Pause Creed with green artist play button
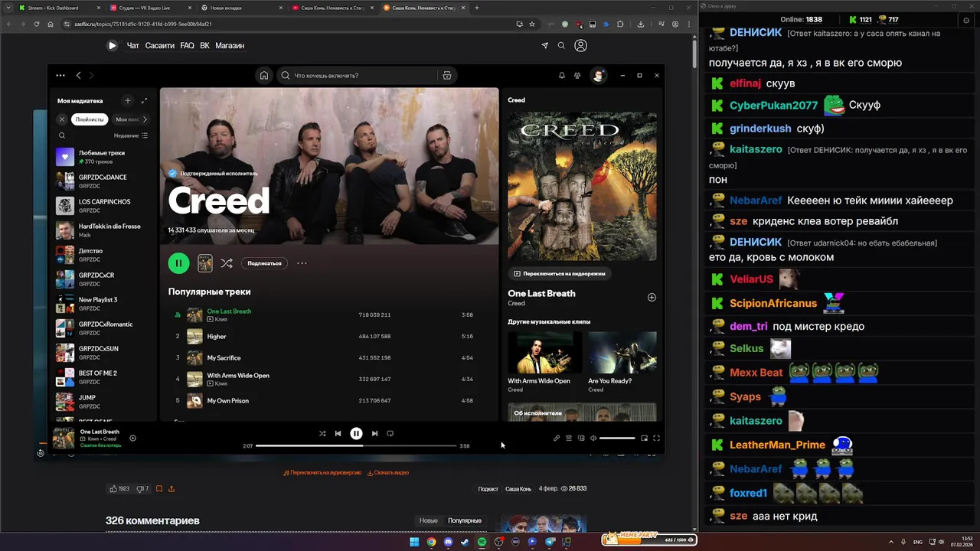This screenshot has height=551, width=980. [178, 263]
